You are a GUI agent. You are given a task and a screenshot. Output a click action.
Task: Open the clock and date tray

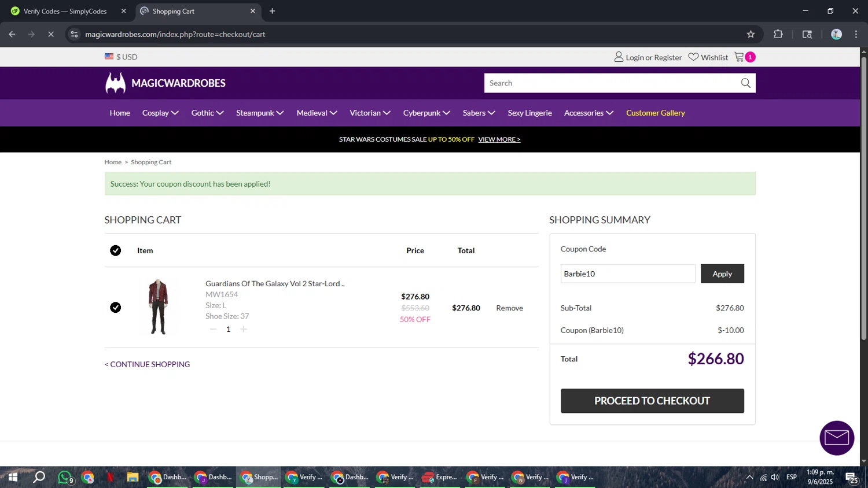tap(820, 477)
